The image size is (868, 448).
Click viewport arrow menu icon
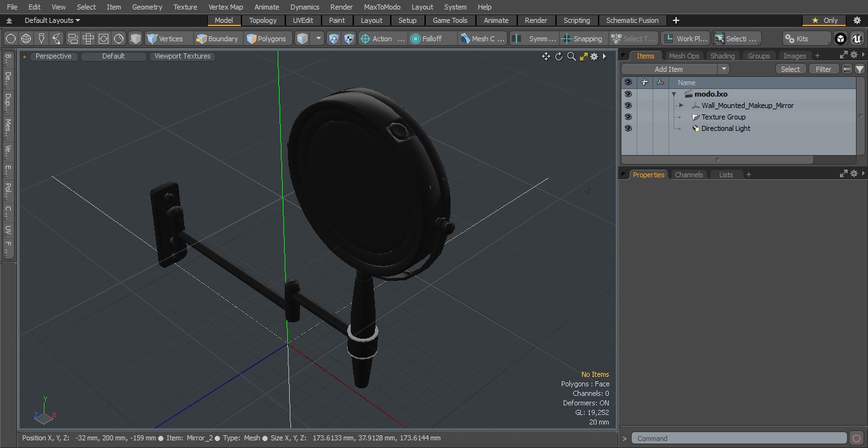coord(604,57)
